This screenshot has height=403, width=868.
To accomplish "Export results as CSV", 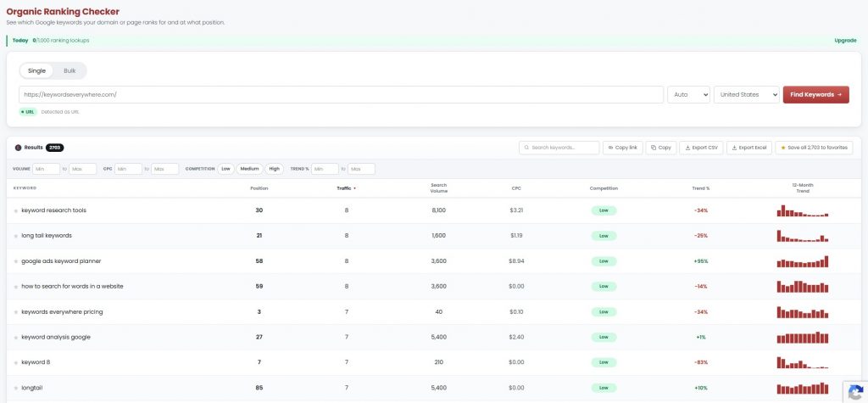I will click(x=701, y=148).
